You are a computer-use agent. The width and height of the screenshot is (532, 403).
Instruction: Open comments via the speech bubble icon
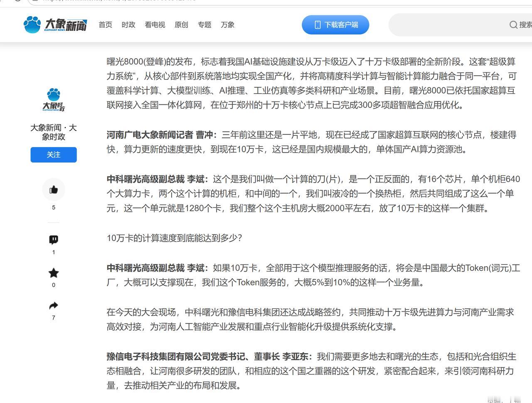pyautogui.click(x=54, y=240)
